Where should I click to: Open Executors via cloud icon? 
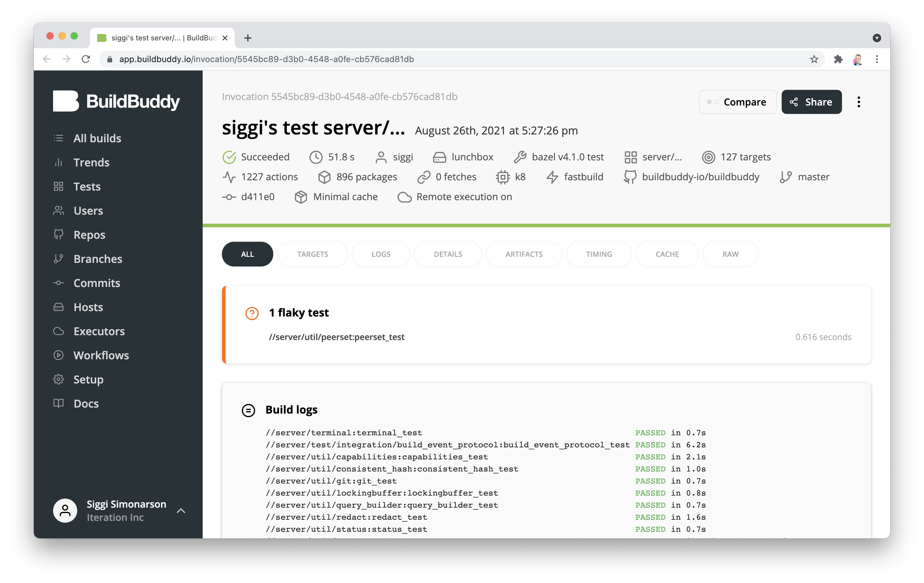click(58, 331)
